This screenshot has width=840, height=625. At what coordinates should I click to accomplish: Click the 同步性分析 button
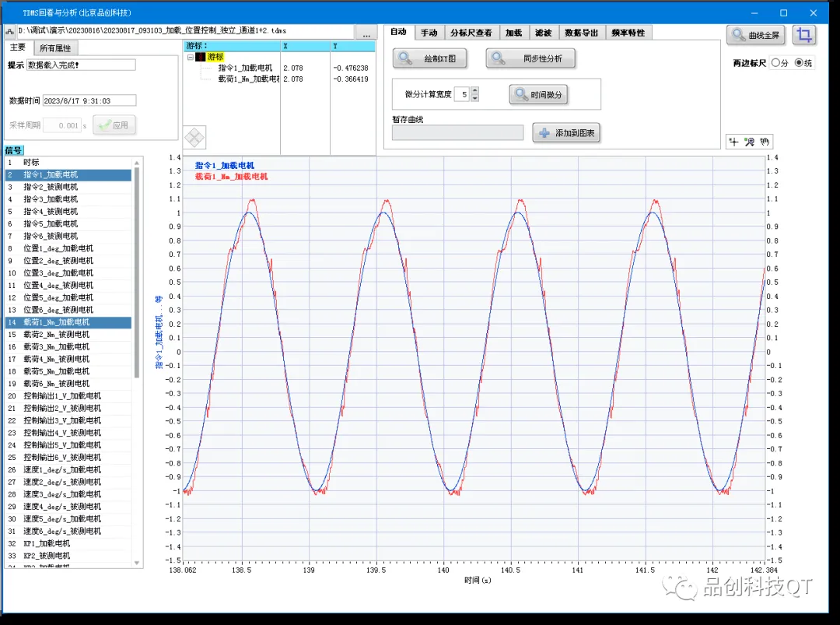click(x=531, y=58)
